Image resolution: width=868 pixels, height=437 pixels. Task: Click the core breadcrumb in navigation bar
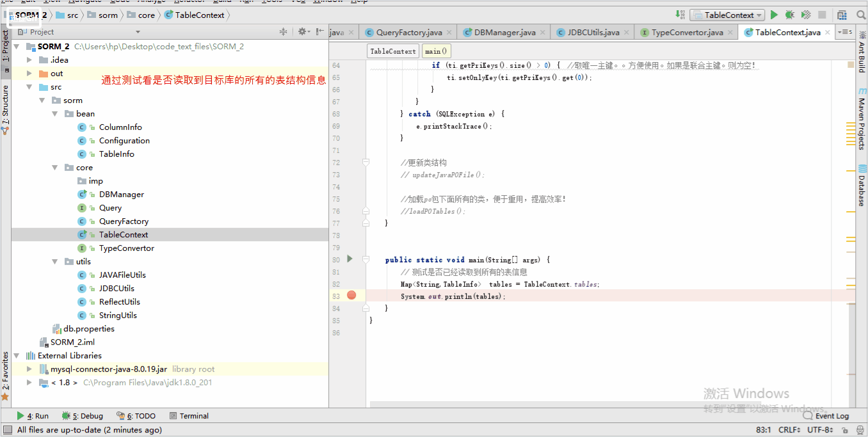tap(141, 15)
